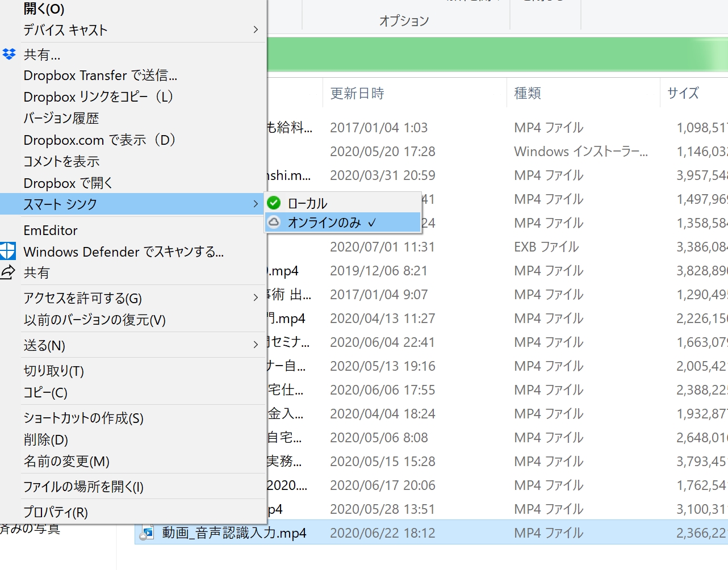
Task: Click the green progress address bar
Action: point(488,55)
